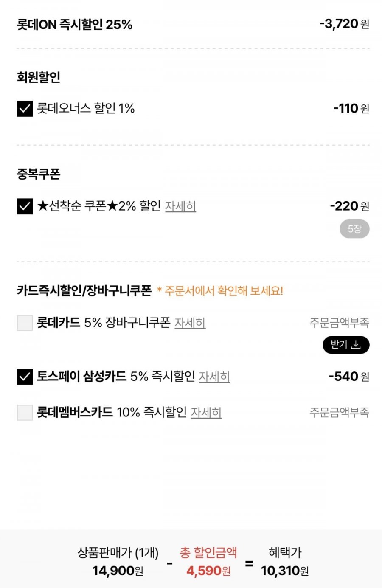Uncheck the 롯데오너스 할인 1% checkbox
382x588 pixels.
point(25,109)
